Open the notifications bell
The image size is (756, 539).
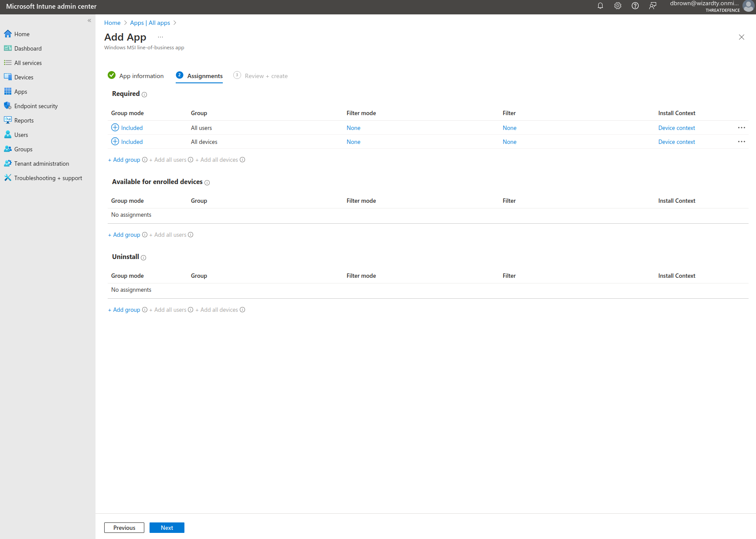(600, 6)
